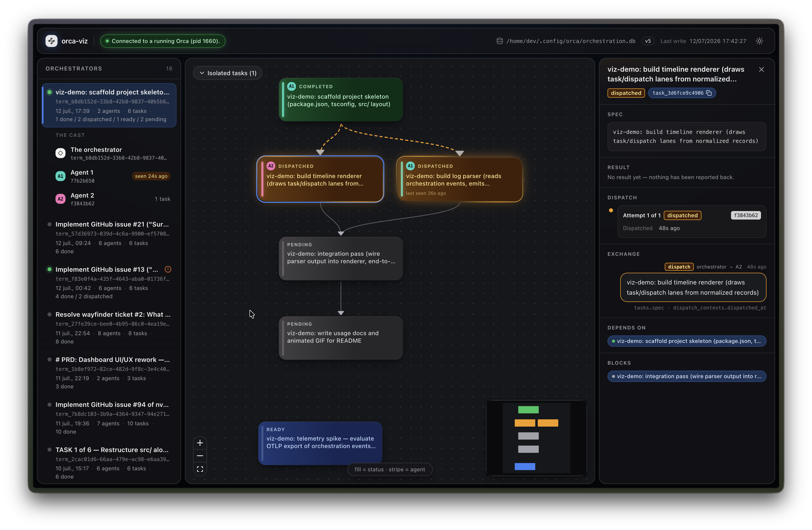Click the orchestrator diamond avatar icon
Screen dimensions: 812x530
60,153
